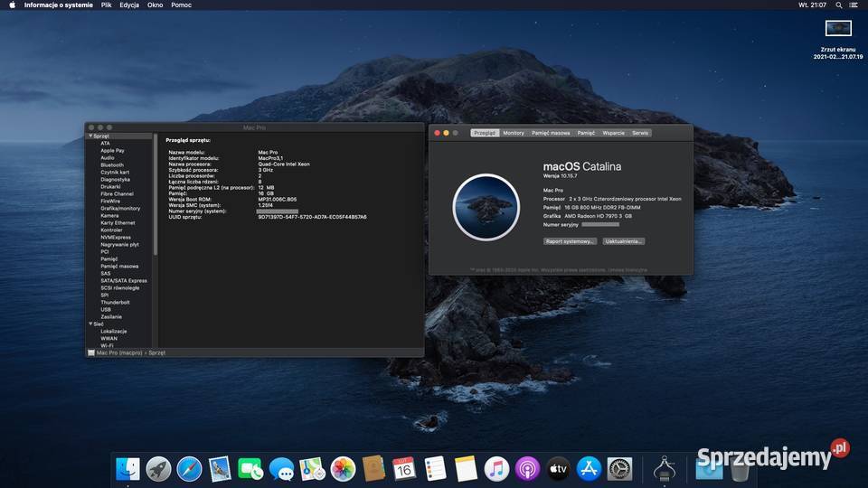
Task: Open Spotlight search in the menu bar
Action: click(839, 5)
